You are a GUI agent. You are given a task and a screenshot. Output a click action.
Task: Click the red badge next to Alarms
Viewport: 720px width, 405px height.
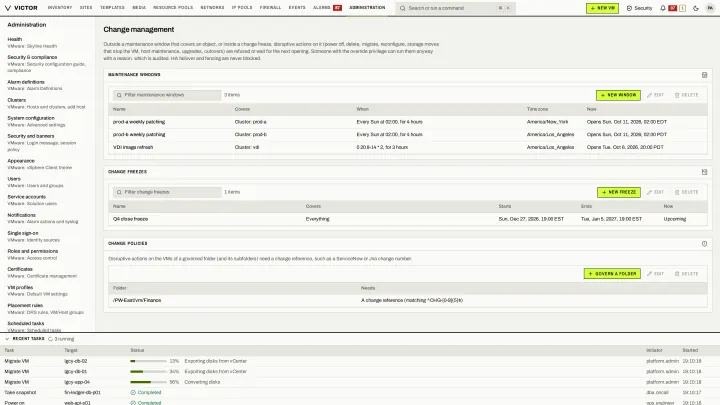[338, 8]
